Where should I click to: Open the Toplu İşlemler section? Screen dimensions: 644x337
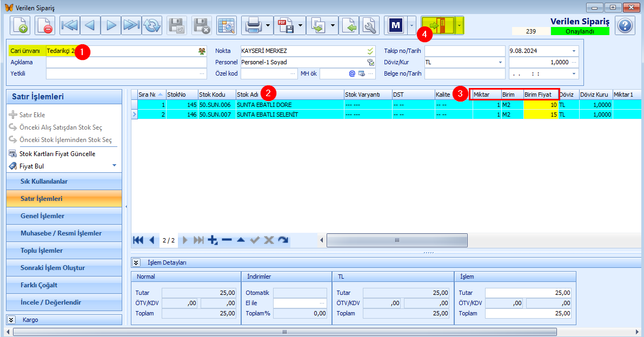64,250
